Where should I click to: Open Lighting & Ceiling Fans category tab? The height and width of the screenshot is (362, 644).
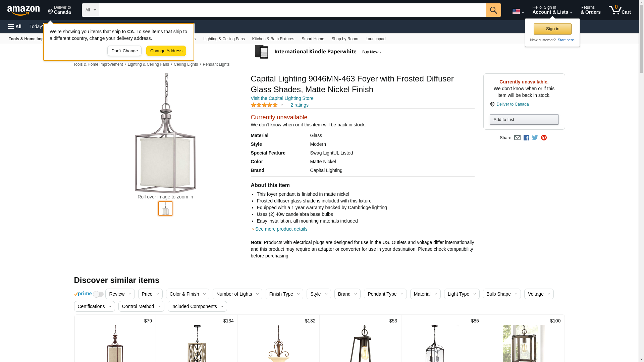(224, 39)
